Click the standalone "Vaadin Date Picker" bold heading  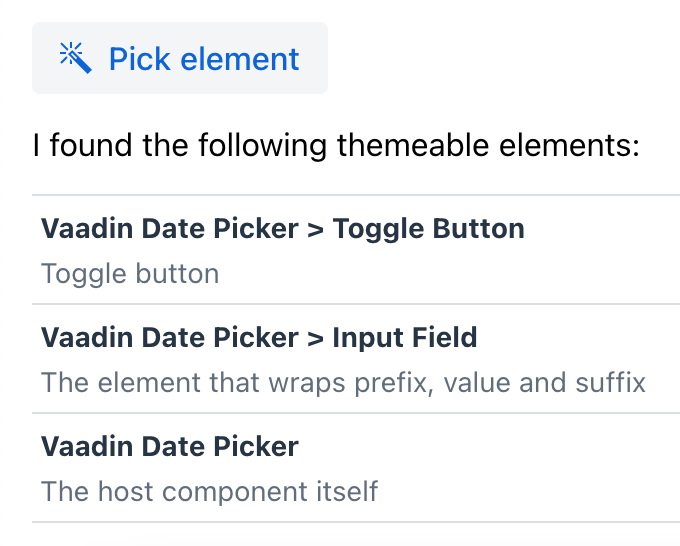point(170,447)
